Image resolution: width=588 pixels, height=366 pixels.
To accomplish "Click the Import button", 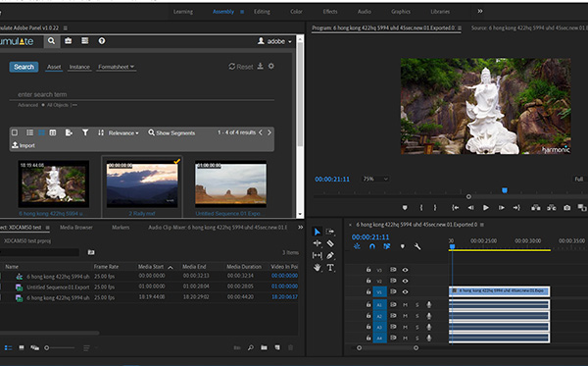I will (24, 145).
